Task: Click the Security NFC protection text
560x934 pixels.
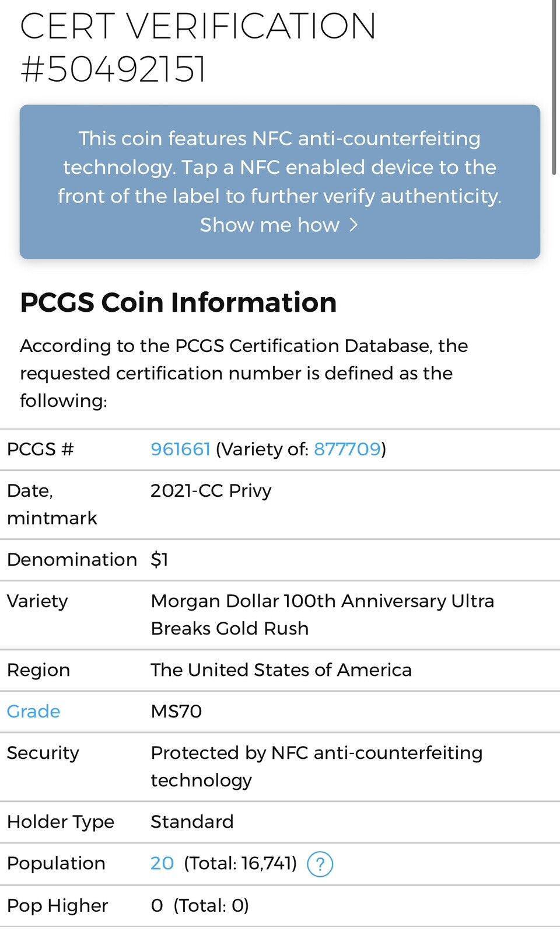Action: coord(317,766)
